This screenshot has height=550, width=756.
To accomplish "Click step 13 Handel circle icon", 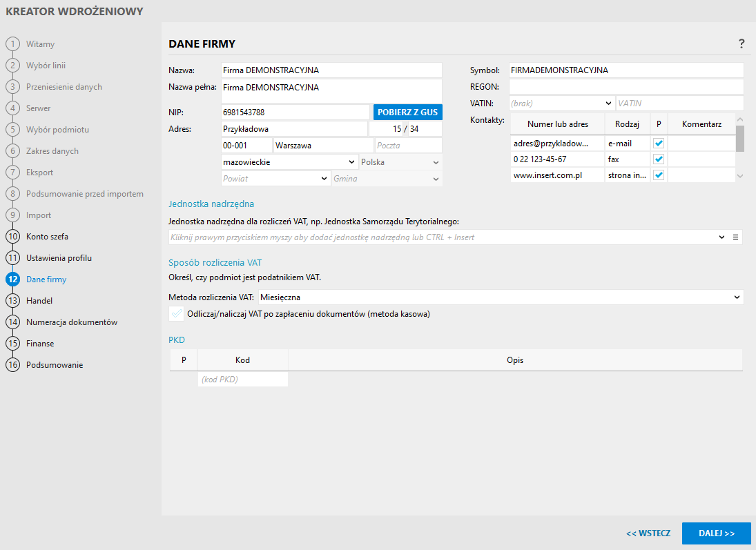I will click(x=12, y=301).
